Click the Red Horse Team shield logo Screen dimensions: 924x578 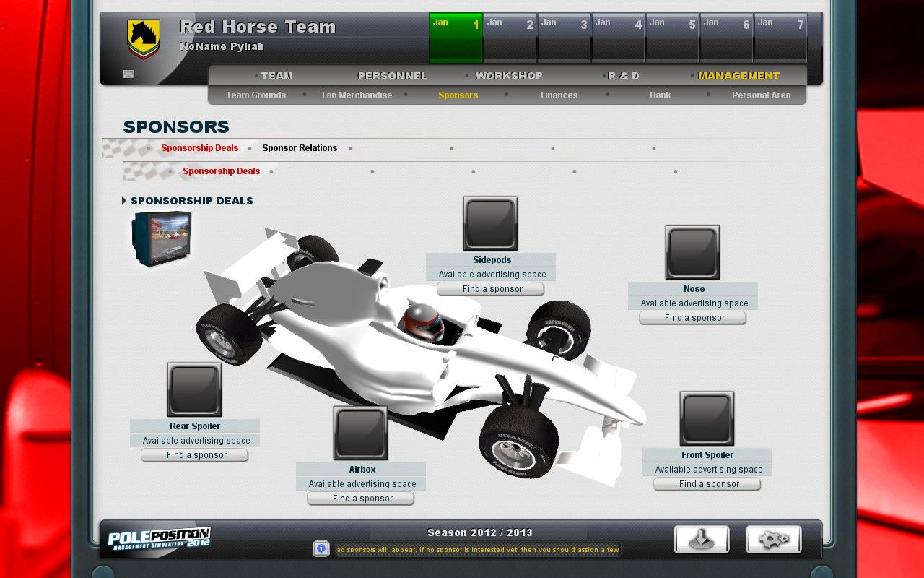pos(144,38)
